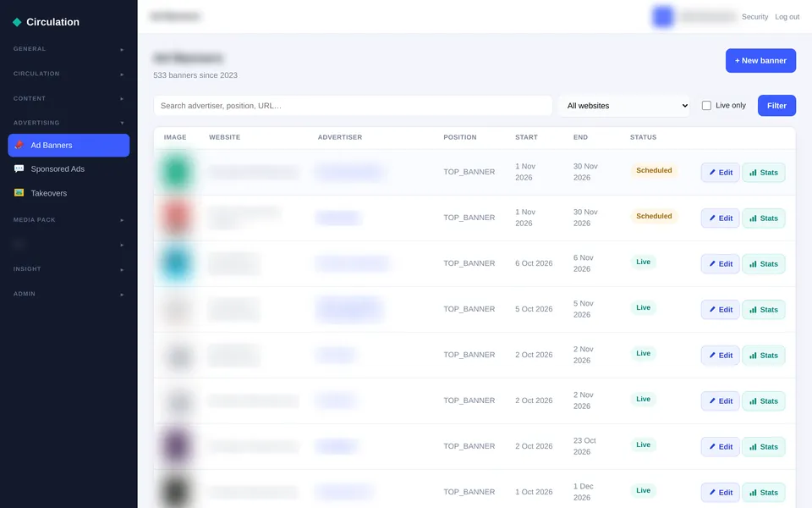
Task: Open the Security link
Action: pos(755,17)
